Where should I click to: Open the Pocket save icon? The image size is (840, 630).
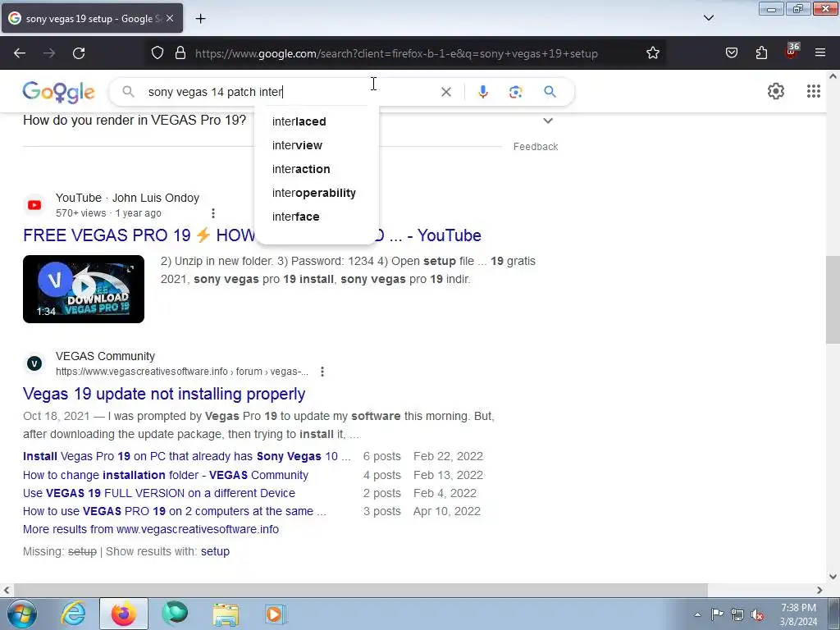coord(731,53)
